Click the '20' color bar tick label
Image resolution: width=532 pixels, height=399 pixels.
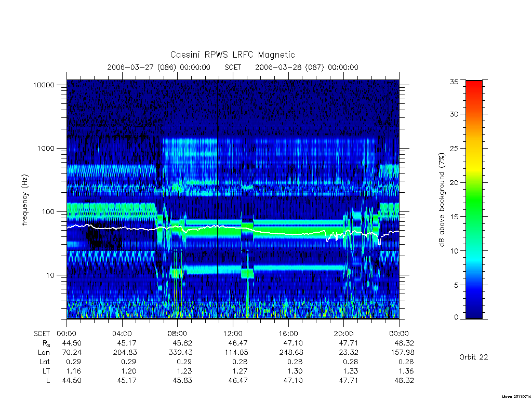[454, 182]
